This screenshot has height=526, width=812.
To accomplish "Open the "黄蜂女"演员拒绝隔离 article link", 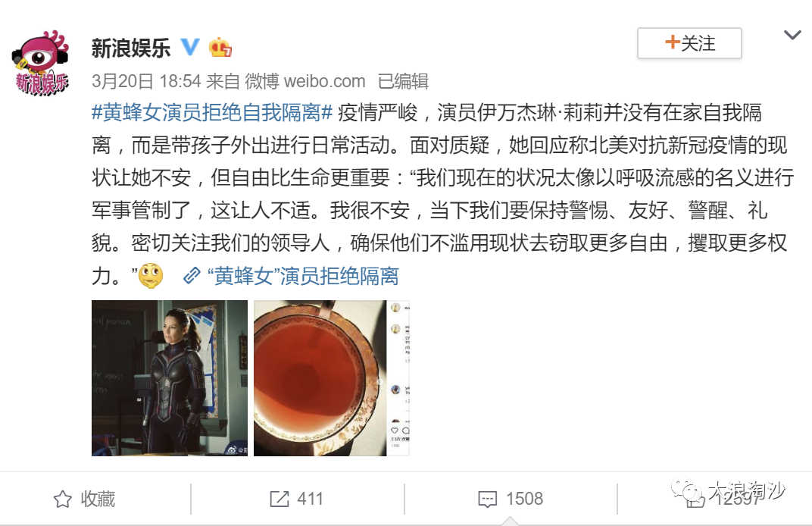I will pyautogui.click(x=303, y=276).
